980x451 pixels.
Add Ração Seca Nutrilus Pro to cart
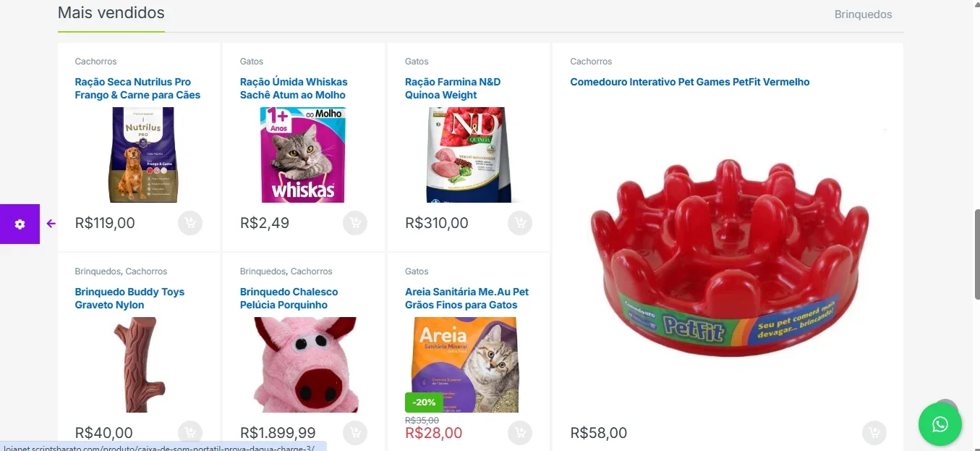pyautogui.click(x=190, y=223)
